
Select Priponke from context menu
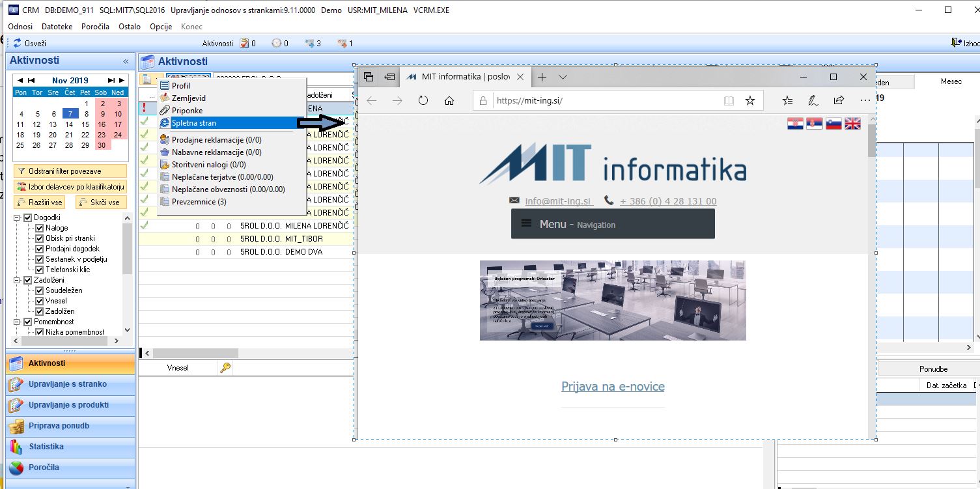188,111
